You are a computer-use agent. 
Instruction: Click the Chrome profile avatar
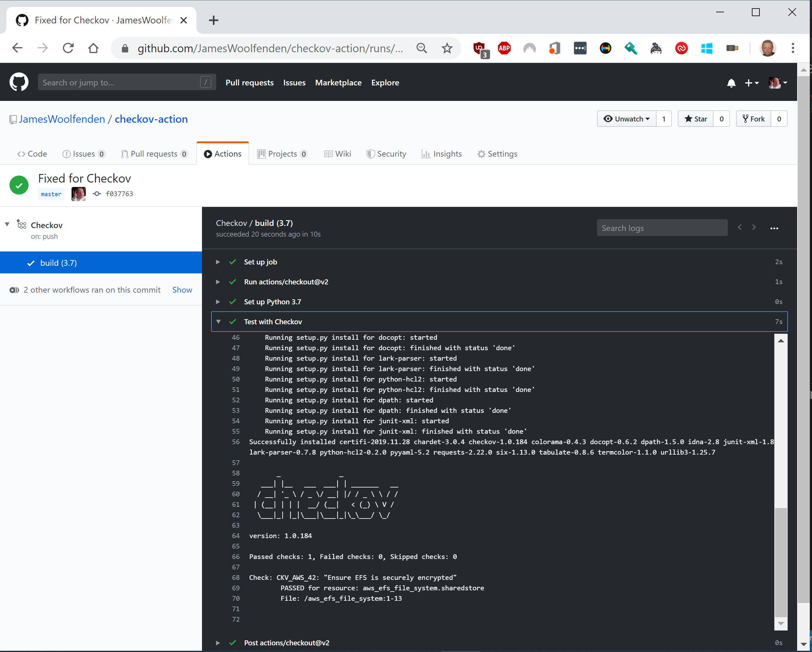coord(768,48)
